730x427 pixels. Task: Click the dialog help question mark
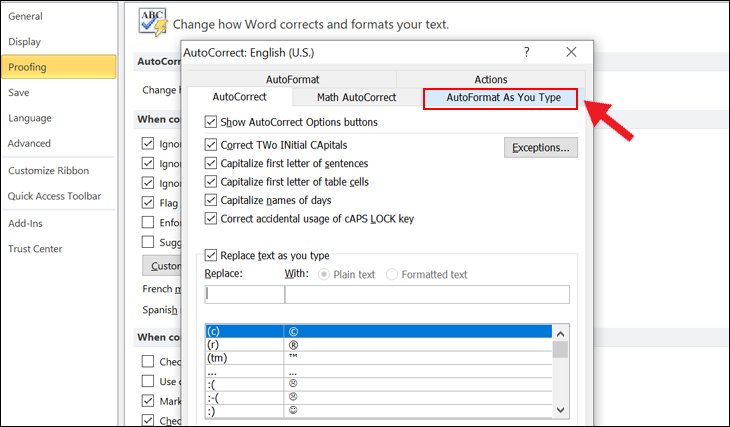pyautogui.click(x=527, y=52)
